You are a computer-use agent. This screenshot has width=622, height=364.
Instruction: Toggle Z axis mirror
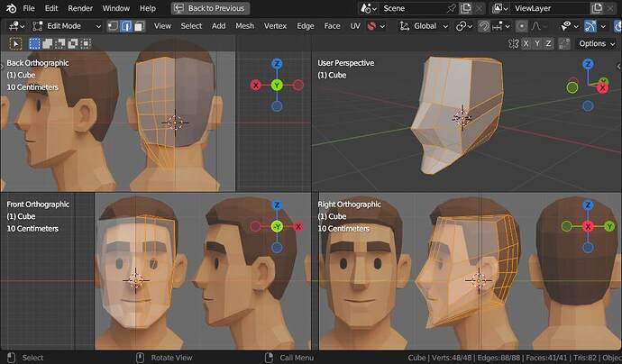(548, 43)
